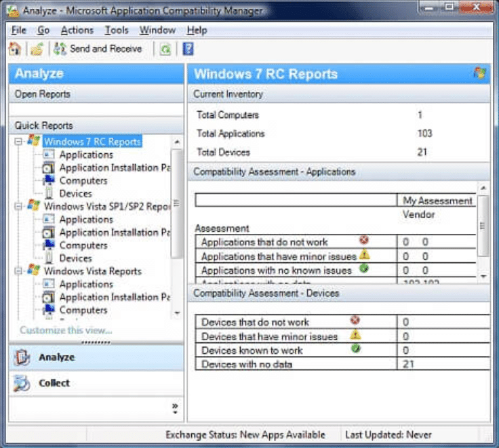Click the Analyze pane icon
499x448 pixels.
(22, 357)
